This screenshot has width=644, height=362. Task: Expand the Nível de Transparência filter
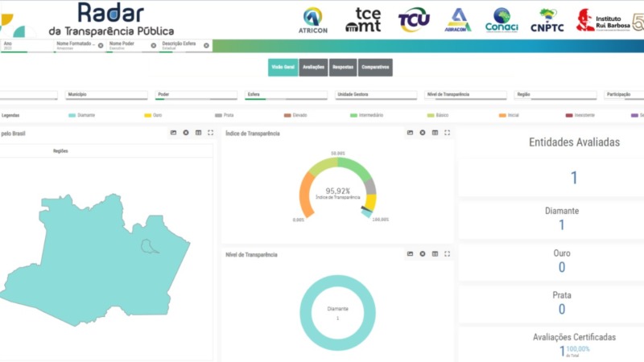pyautogui.click(x=465, y=95)
